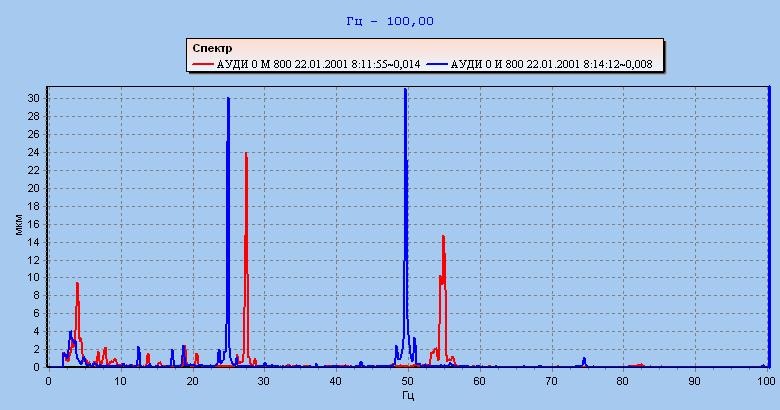Click the x-axis tick value 20
This screenshot has width=780, height=410.
(x=193, y=381)
